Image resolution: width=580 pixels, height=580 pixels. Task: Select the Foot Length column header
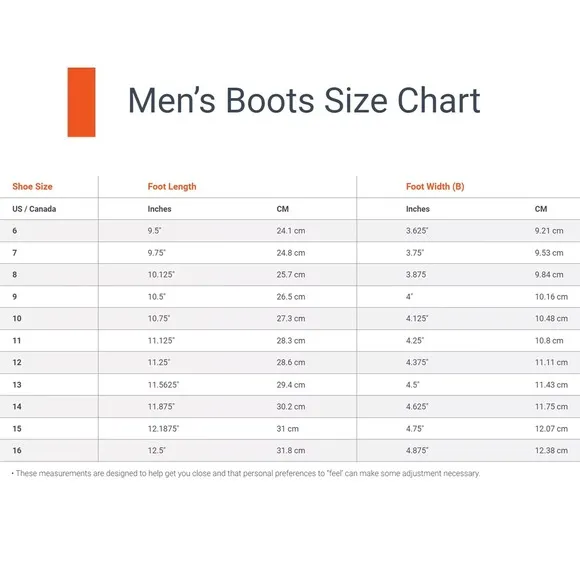(172, 186)
